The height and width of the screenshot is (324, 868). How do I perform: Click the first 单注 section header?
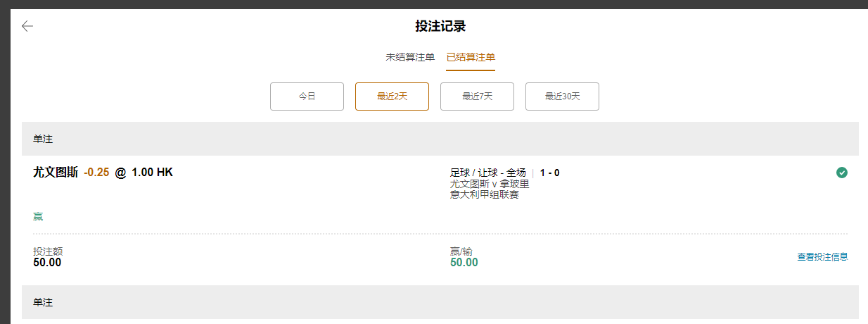[x=43, y=139]
